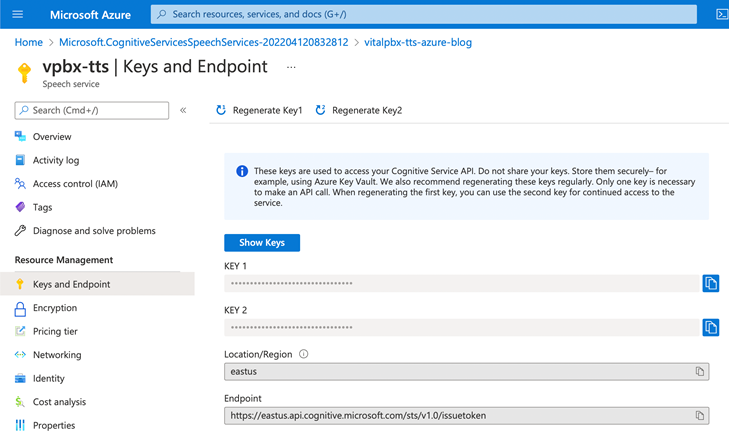Click the KEY 1 masked field
The image size is (729, 441).
462,283
